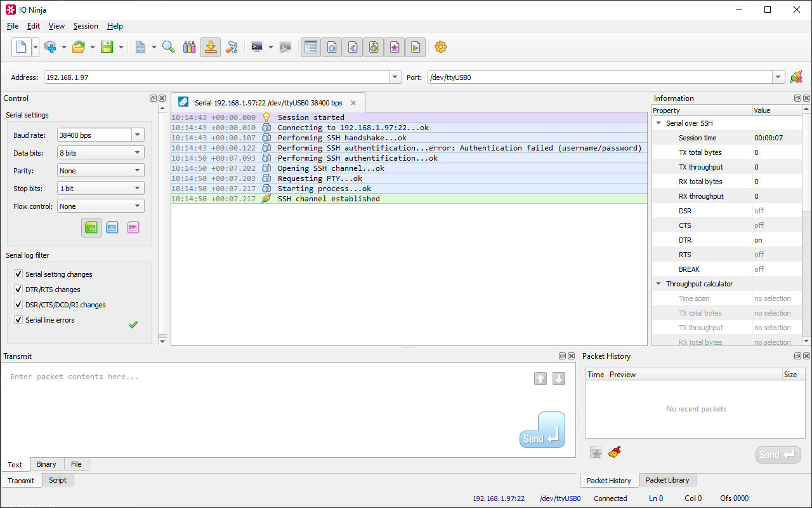
Task: Click the magnifier Find icon
Action: click(168, 47)
